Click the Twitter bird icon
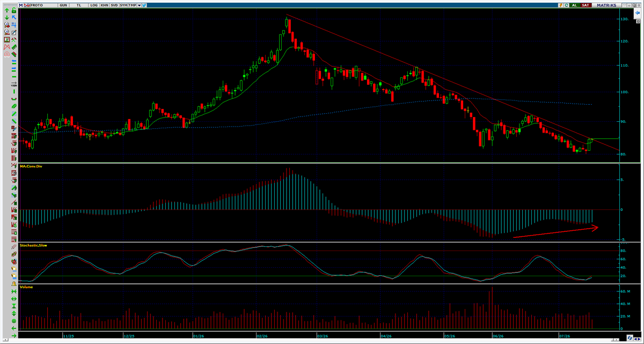 tap(144, 5)
